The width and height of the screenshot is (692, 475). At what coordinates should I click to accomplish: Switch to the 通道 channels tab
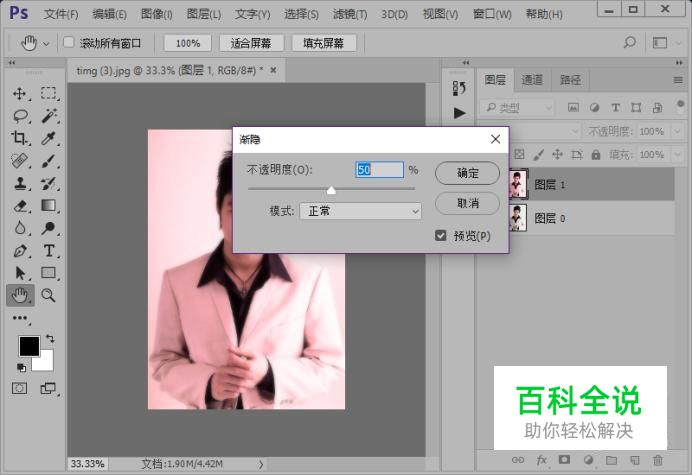click(x=532, y=80)
